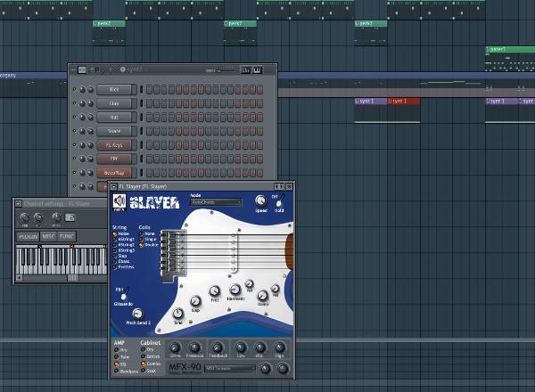535x392 pixels.
Task: Flip the Hold switch in Slayer
Action: pos(279,202)
